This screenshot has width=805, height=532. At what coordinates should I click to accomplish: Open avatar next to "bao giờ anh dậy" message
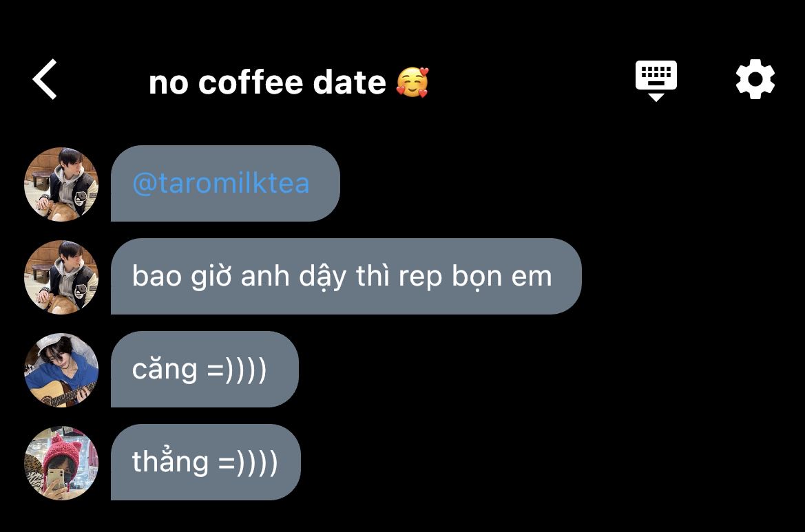pyautogui.click(x=61, y=277)
